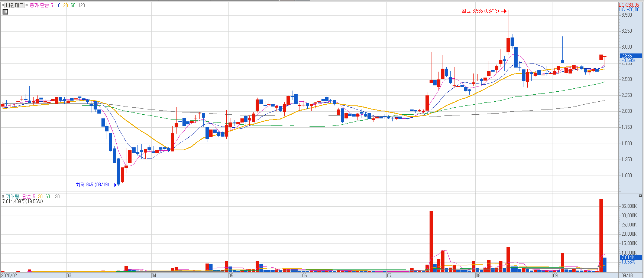Select the volume 120-day average label
644x278 pixels.
(56, 196)
